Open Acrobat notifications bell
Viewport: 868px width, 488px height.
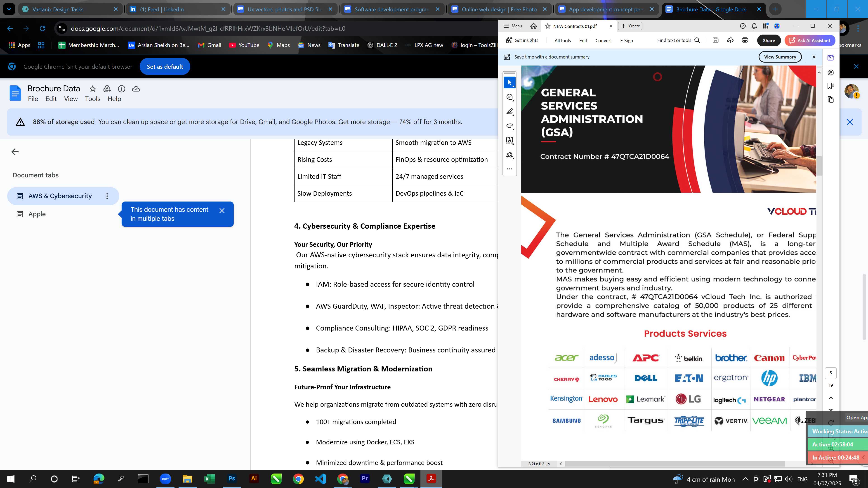pyautogui.click(x=754, y=26)
